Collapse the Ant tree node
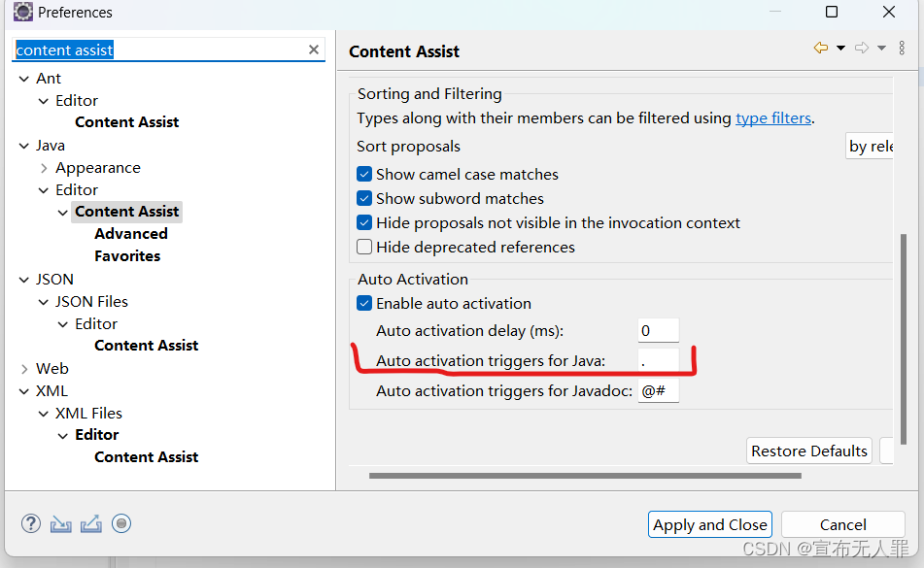Screen dimensions: 924x568 coord(24,79)
